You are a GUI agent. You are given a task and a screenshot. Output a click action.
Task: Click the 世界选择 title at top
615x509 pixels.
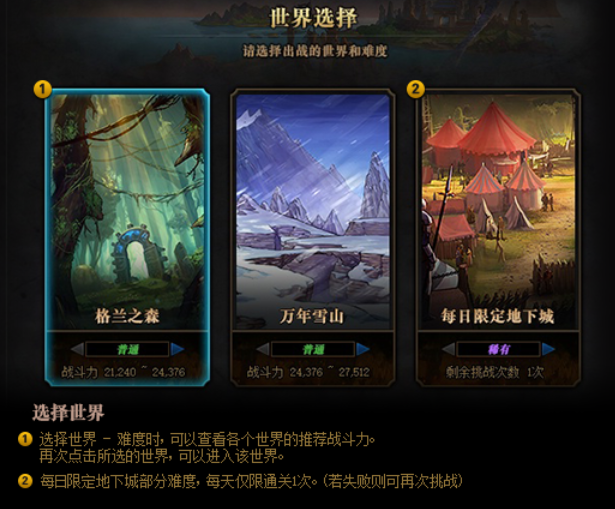[x=313, y=18]
